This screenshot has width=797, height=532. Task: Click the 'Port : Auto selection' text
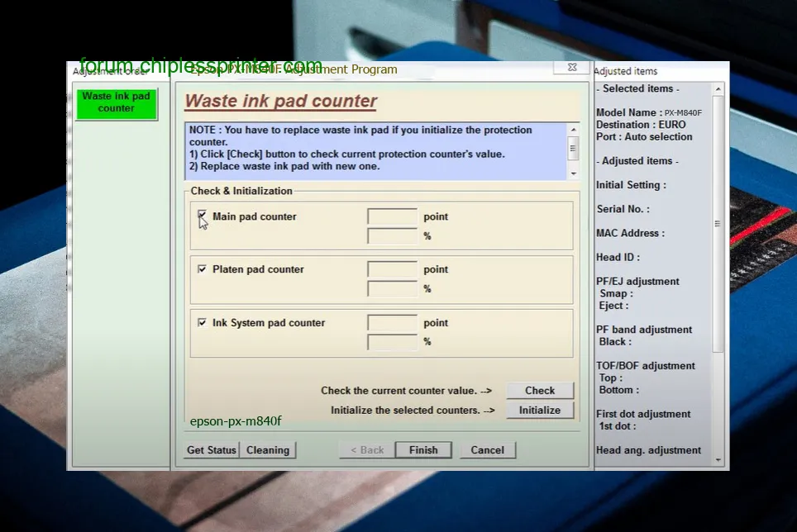(x=644, y=137)
